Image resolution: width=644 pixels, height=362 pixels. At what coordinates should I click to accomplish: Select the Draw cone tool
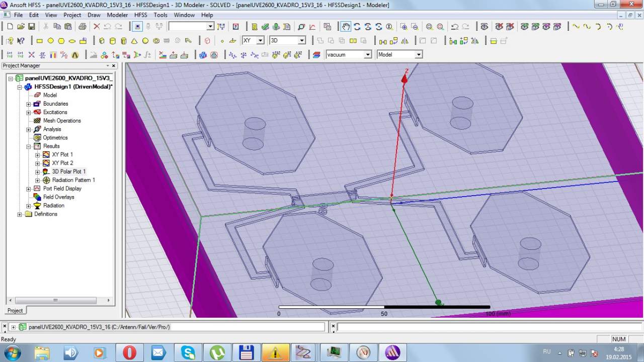[134, 41]
